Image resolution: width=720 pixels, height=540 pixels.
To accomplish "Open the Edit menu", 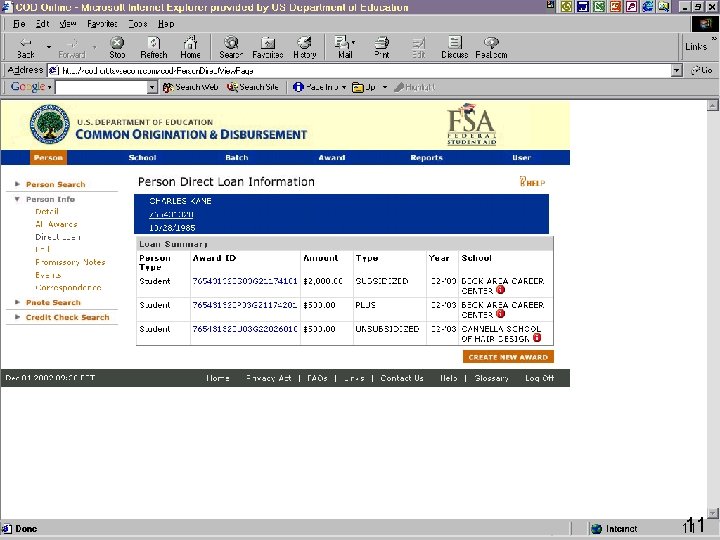I will (42, 23).
